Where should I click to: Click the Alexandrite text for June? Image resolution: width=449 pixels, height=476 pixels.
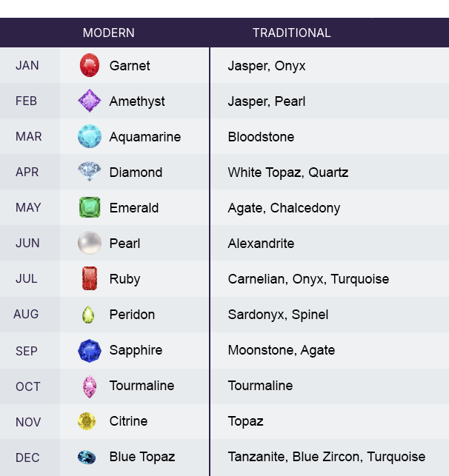261,244
